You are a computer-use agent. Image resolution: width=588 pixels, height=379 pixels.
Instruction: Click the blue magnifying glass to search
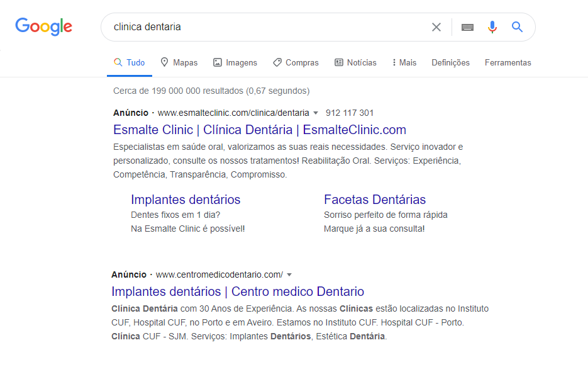click(x=517, y=26)
